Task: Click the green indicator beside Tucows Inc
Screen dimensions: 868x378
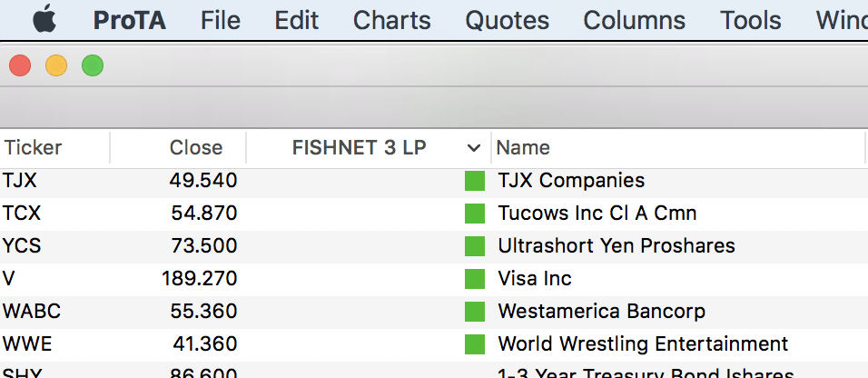Action: pyautogui.click(x=475, y=214)
